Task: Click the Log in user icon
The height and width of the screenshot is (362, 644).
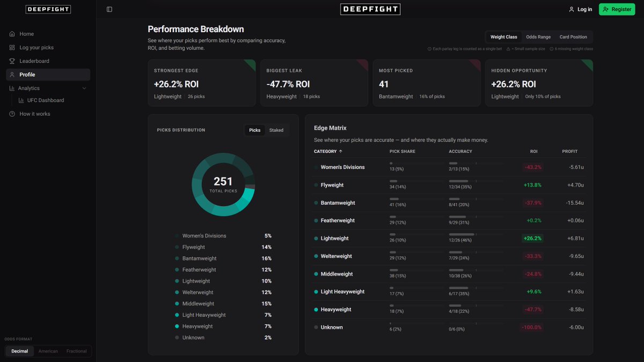Action: [x=572, y=9]
